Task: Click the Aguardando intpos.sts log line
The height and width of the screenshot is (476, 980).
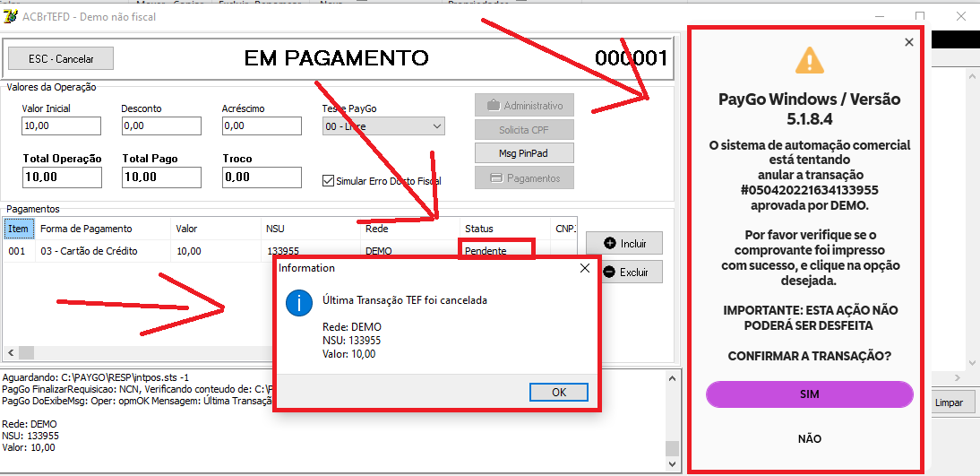Action: coord(96,377)
